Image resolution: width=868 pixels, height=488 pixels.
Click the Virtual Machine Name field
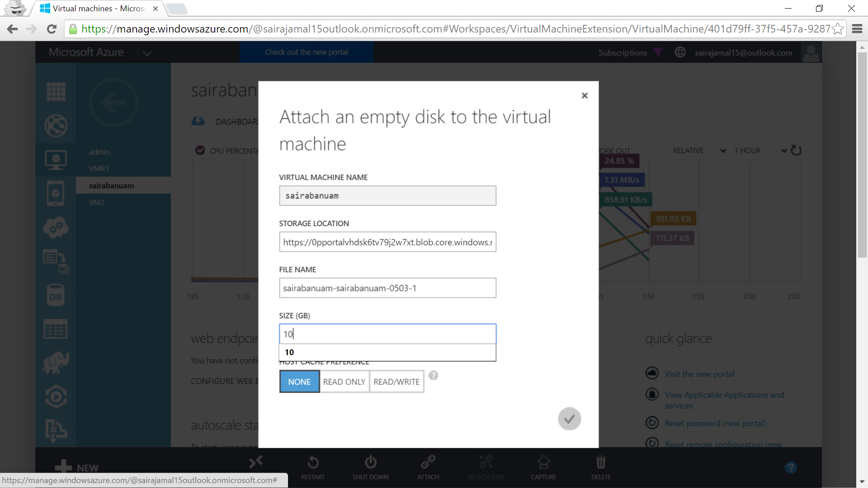(x=387, y=196)
